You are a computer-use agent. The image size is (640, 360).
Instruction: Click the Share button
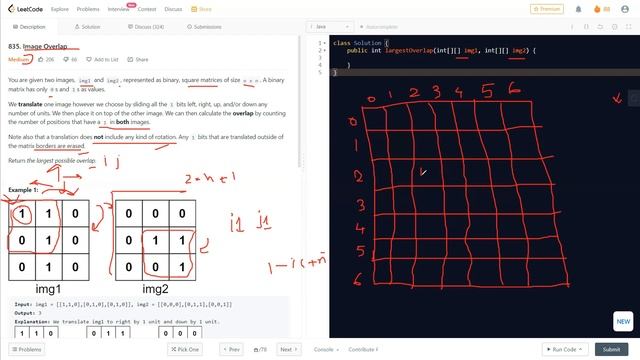click(x=138, y=59)
